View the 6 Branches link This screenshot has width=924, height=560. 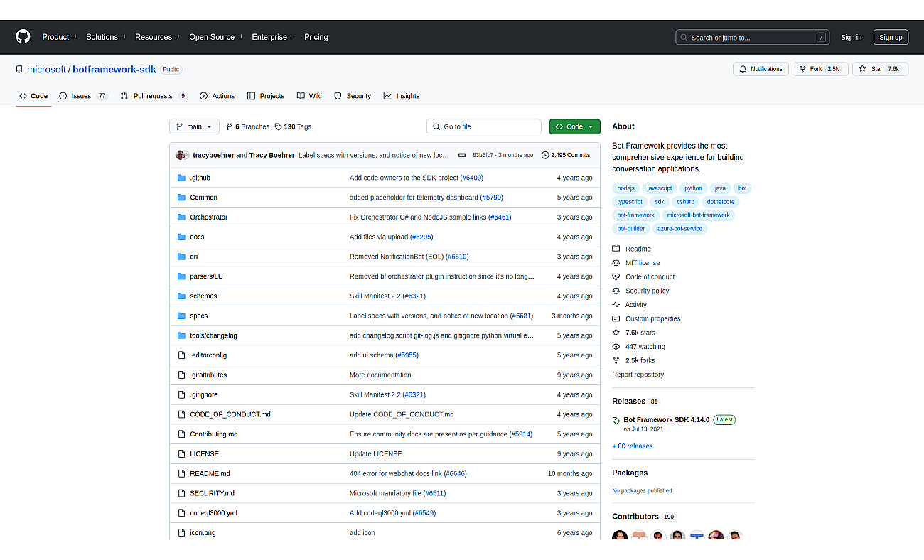(248, 126)
